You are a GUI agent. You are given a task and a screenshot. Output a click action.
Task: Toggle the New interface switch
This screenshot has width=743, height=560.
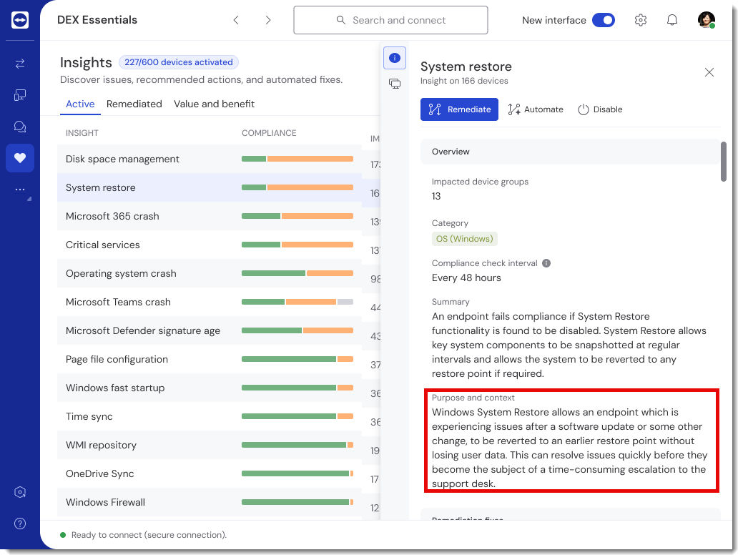coord(604,20)
